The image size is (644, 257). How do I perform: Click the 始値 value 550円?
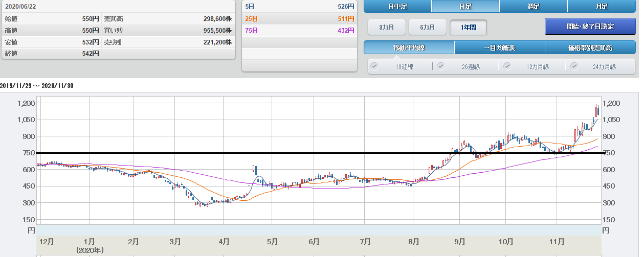[90, 18]
